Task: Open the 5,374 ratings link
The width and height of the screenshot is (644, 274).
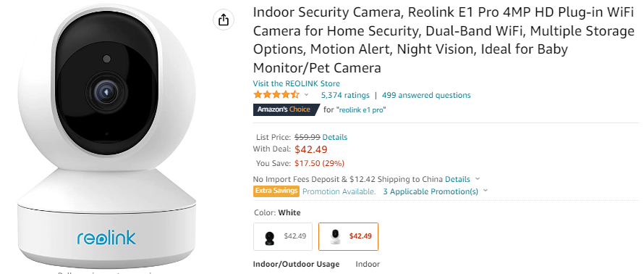Action: (345, 95)
